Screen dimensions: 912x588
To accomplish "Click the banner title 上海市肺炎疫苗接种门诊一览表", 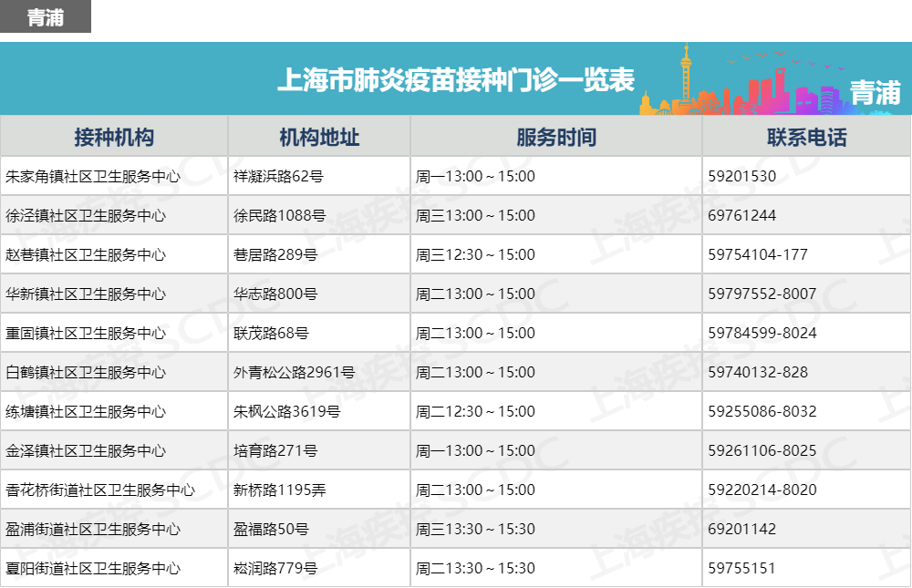I will tap(455, 80).
